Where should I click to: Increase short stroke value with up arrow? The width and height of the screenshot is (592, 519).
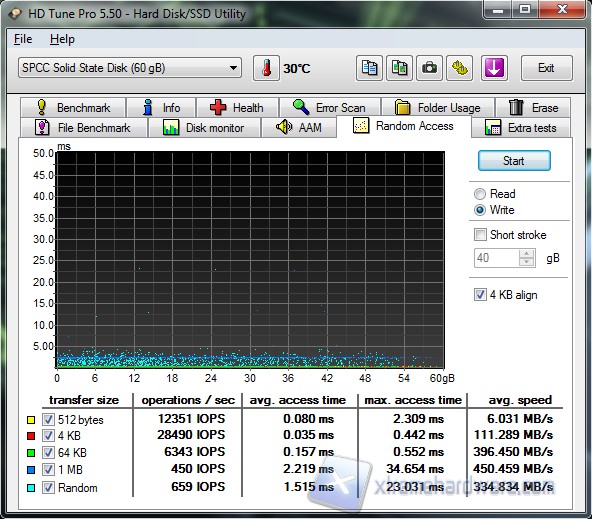527,254
